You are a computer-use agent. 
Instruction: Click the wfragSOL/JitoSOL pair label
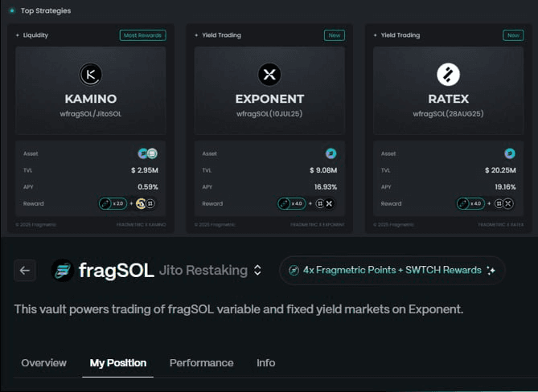[x=91, y=114]
